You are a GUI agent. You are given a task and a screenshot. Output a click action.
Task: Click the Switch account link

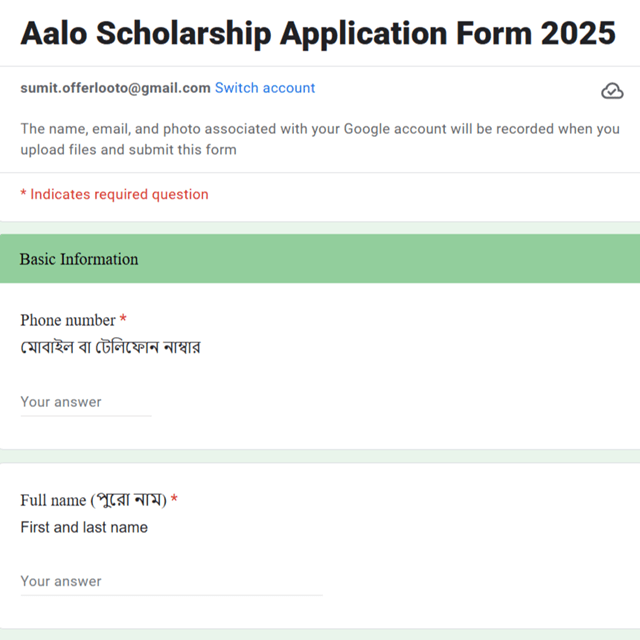point(265,88)
